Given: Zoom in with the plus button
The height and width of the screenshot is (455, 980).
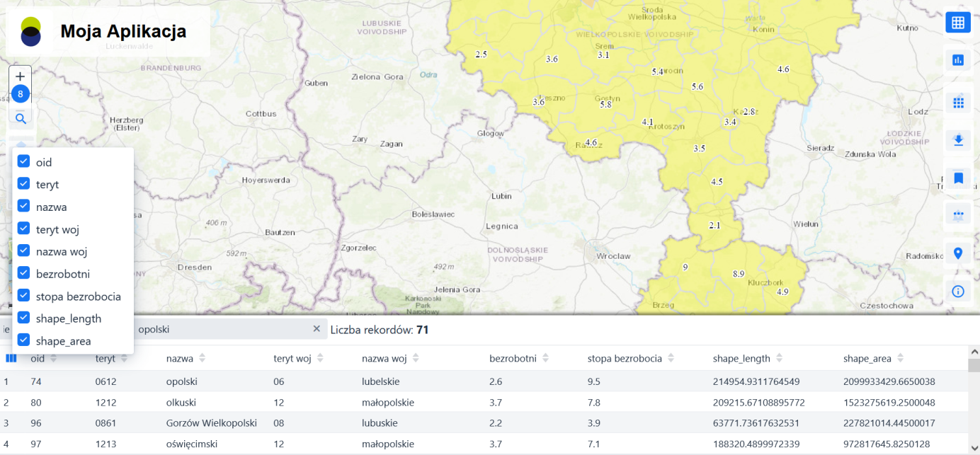Looking at the screenshot, I should 21,76.
